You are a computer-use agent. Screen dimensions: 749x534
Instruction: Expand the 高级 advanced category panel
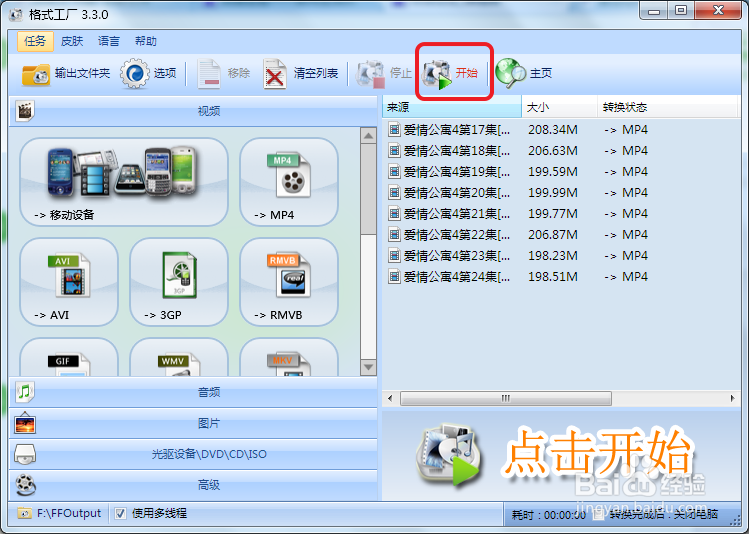click(x=193, y=485)
